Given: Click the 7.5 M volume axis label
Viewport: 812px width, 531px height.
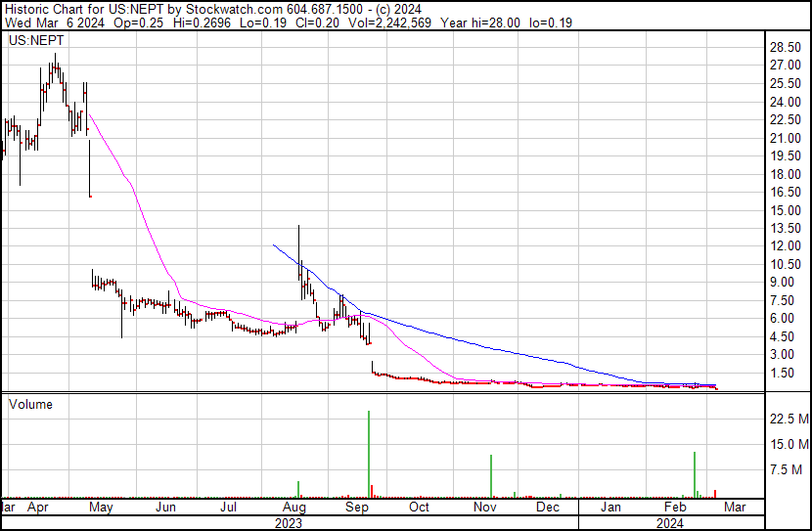Looking at the screenshot, I should 786,469.
